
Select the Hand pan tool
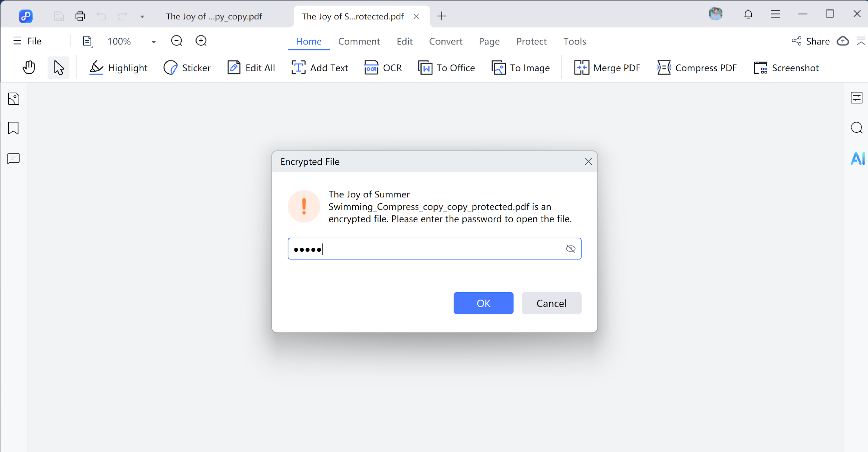coord(28,67)
